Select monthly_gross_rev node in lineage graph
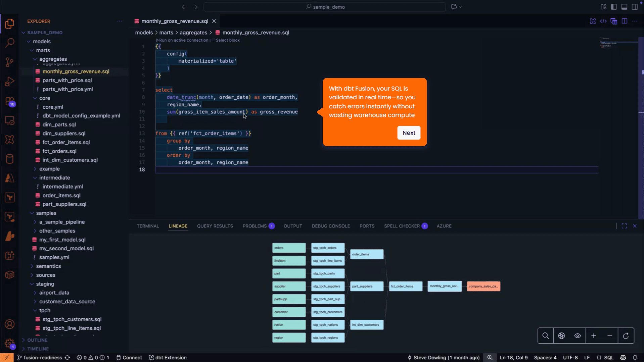This screenshot has width=644, height=362. point(444,286)
